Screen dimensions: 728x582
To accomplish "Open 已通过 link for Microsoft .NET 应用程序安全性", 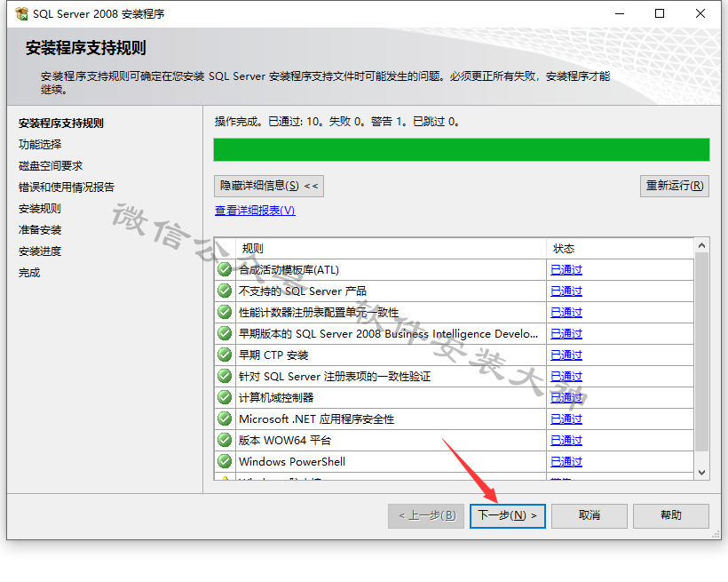I will [566, 419].
